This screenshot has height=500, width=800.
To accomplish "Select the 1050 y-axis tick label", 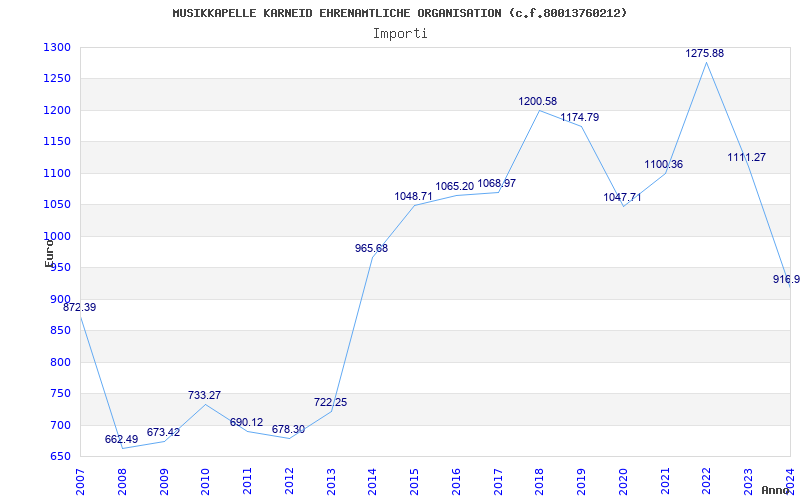I will [x=57, y=205].
